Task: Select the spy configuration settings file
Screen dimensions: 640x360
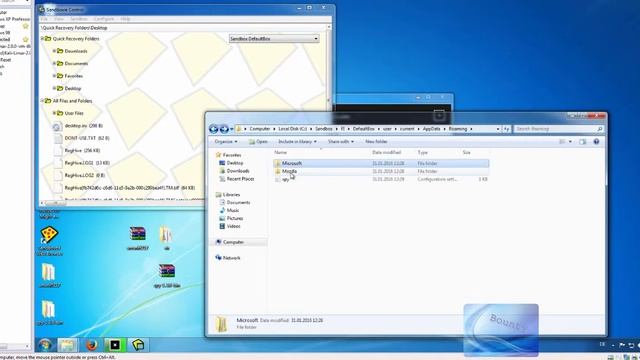Action: point(380,179)
